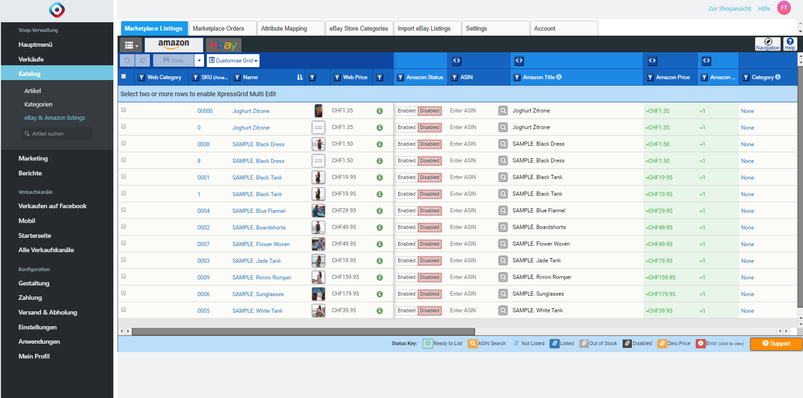803x398 pixels.
Task: Open the Help question mark button
Action: tap(790, 44)
